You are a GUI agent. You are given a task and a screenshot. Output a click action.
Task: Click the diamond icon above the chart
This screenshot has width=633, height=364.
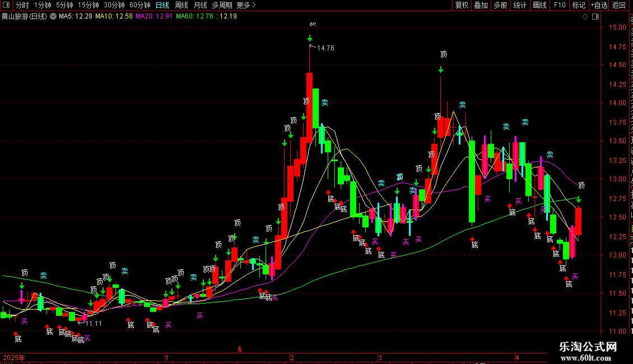click(x=585, y=17)
